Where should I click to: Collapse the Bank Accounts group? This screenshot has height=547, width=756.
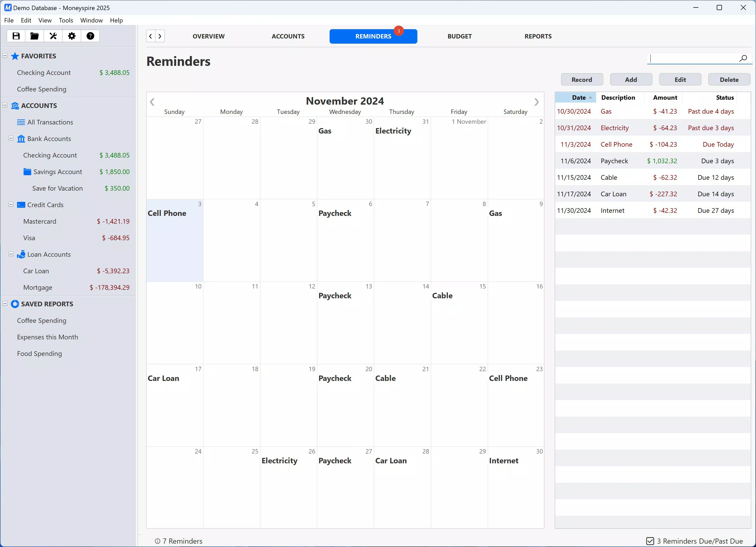point(11,138)
